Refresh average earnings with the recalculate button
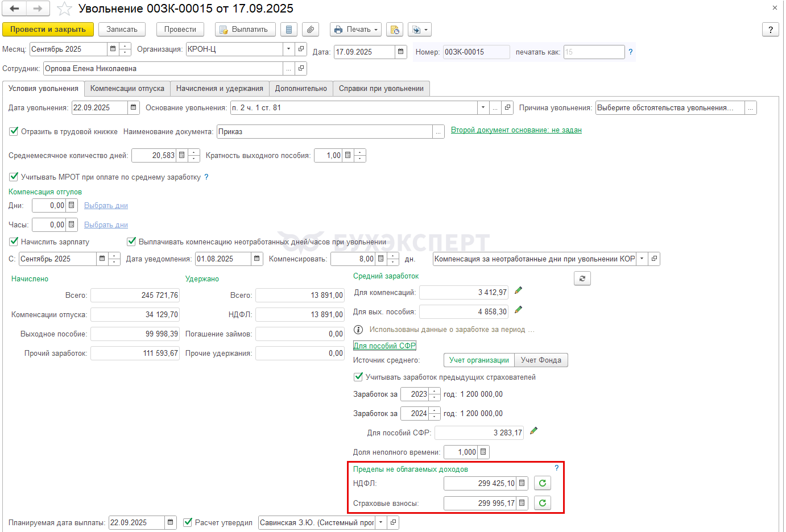This screenshot has height=532, width=786. point(582,279)
